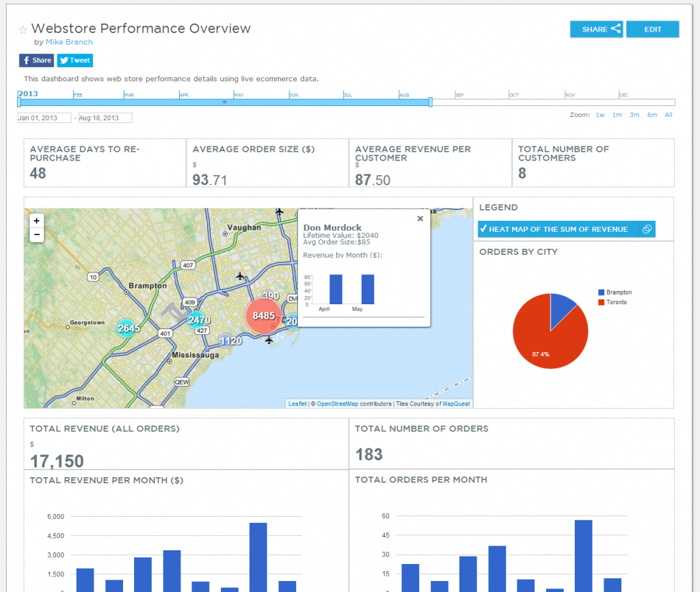Click the April bar in the popup chart

tap(336, 289)
